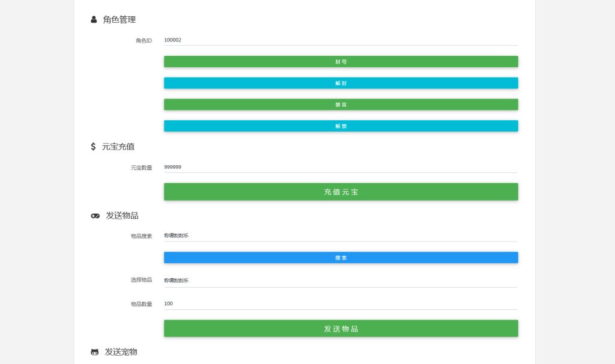Viewport: 615px width, 364px height.
Task: Click the glasses icon beside 发送物品
Action: click(94, 215)
